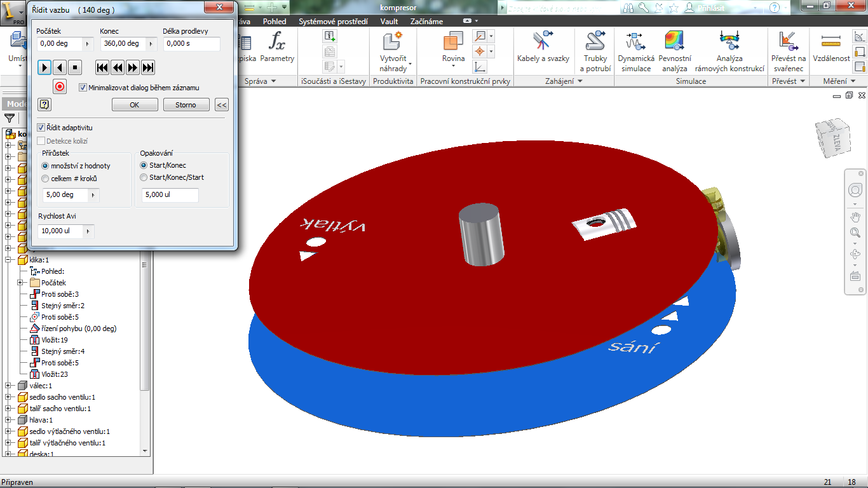Select the Start/Konec/Start repetition option
This screenshot has width=868, height=488.
coord(144,177)
